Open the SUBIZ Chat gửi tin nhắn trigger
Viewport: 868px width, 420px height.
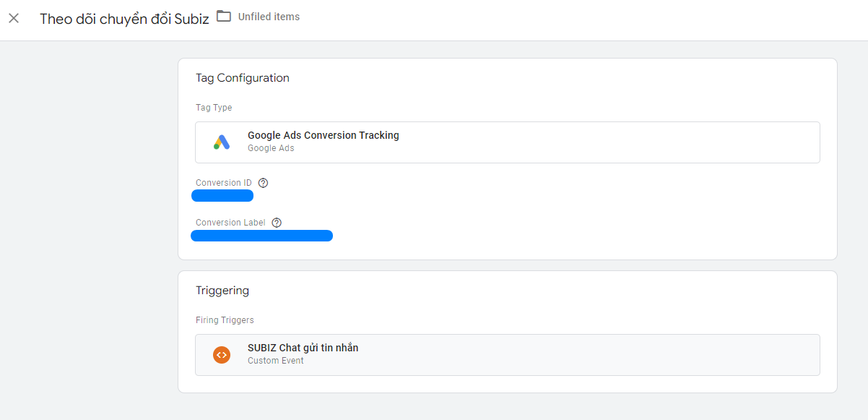[x=303, y=348]
